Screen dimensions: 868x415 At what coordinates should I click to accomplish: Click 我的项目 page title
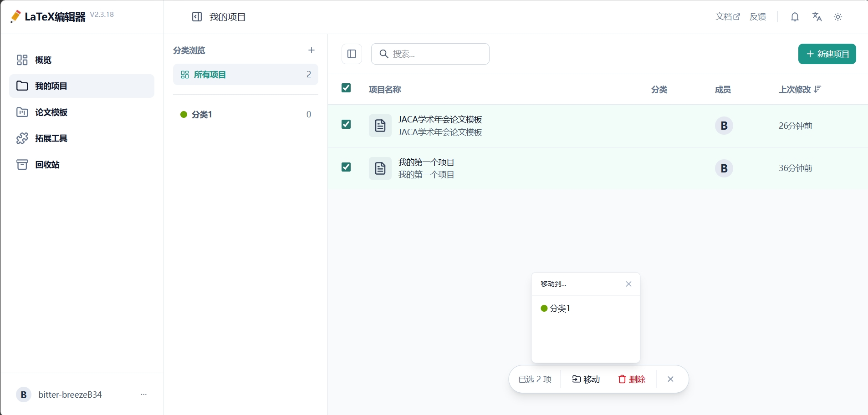(227, 17)
